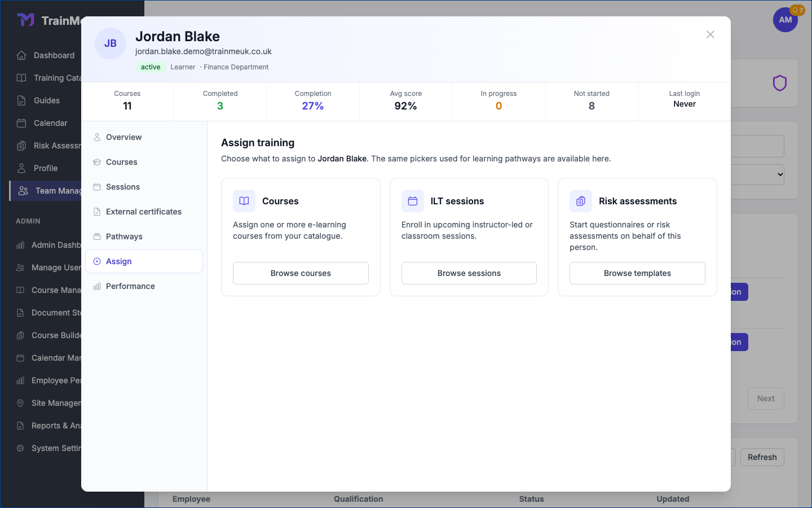Viewport: 812px width, 508px height.
Task: Open External certificates tab
Action: (144, 212)
